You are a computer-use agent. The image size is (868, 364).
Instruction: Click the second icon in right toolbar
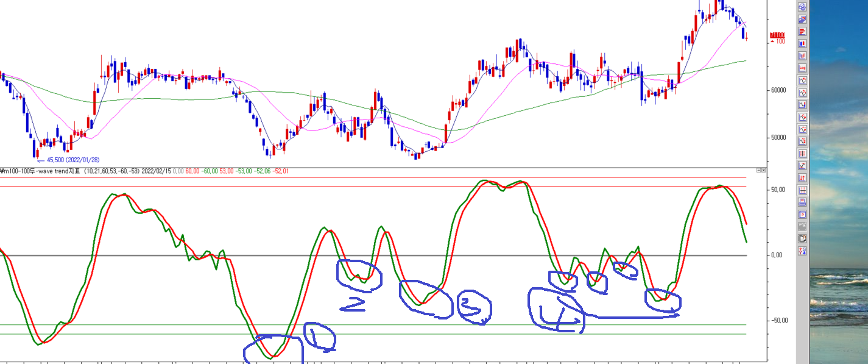(x=802, y=19)
